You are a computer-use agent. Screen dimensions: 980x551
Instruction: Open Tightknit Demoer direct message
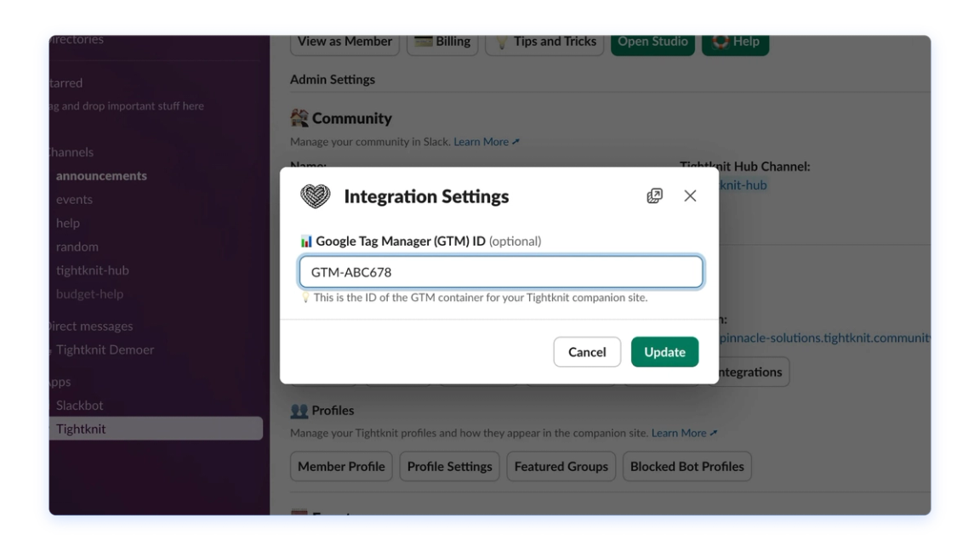tap(105, 349)
